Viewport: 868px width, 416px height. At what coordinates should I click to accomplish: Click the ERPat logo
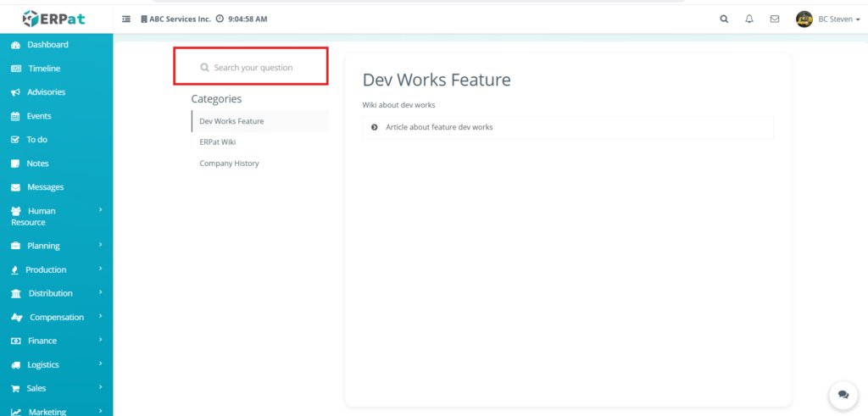click(54, 18)
